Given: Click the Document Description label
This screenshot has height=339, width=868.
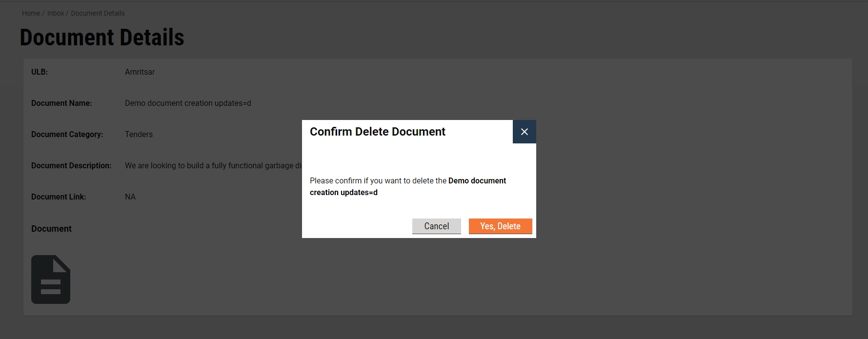Looking at the screenshot, I should pyautogui.click(x=71, y=165).
